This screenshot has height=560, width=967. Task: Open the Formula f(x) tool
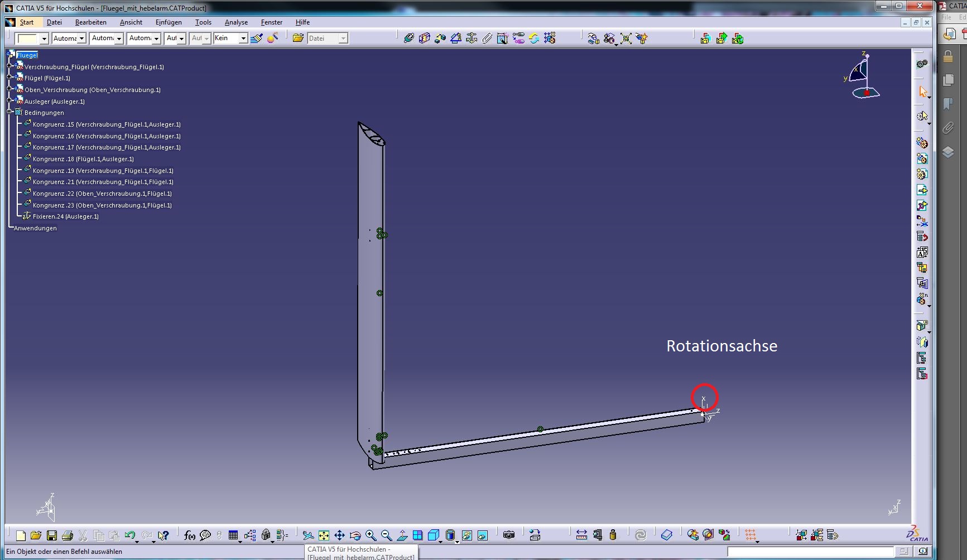point(190,535)
